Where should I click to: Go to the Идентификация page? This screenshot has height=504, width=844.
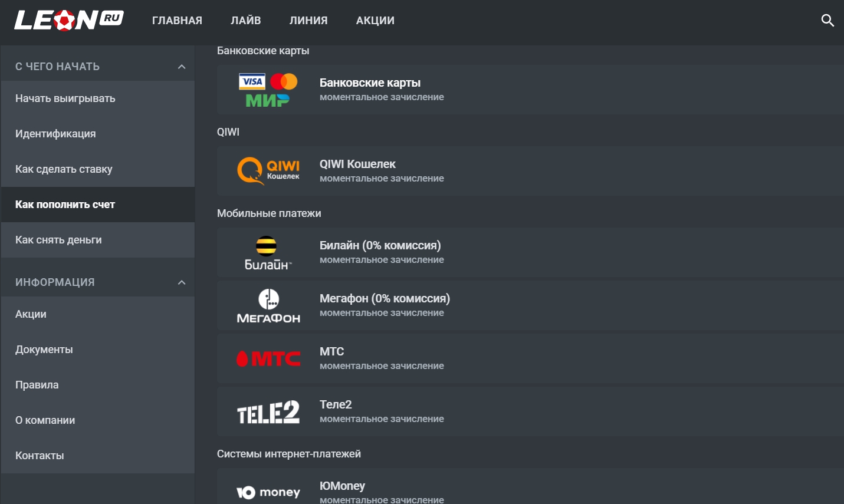tap(55, 134)
